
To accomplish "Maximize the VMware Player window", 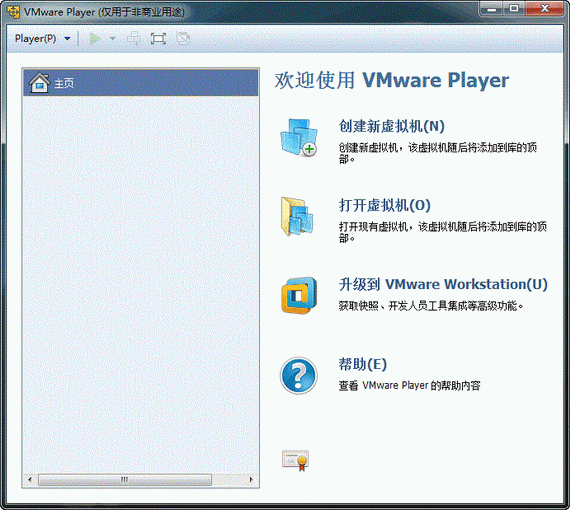I will click(x=514, y=9).
